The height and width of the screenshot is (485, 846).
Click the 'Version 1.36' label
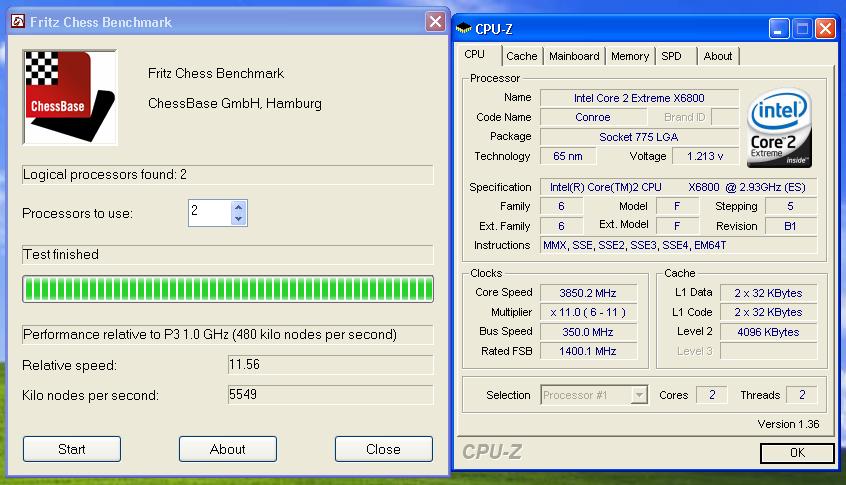pos(788,424)
